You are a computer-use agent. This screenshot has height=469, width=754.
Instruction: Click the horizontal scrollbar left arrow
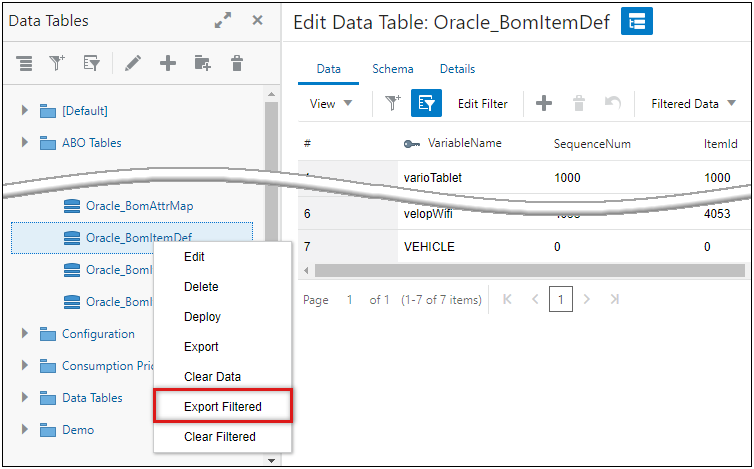coord(306,270)
